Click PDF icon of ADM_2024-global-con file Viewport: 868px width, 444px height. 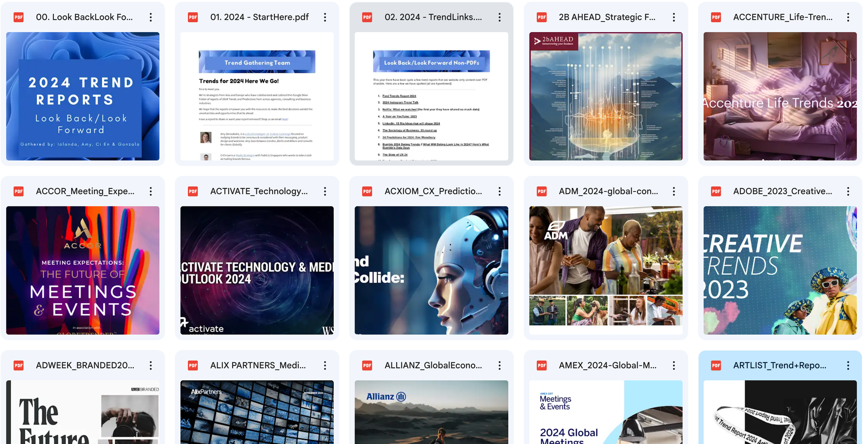pyautogui.click(x=542, y=191)
